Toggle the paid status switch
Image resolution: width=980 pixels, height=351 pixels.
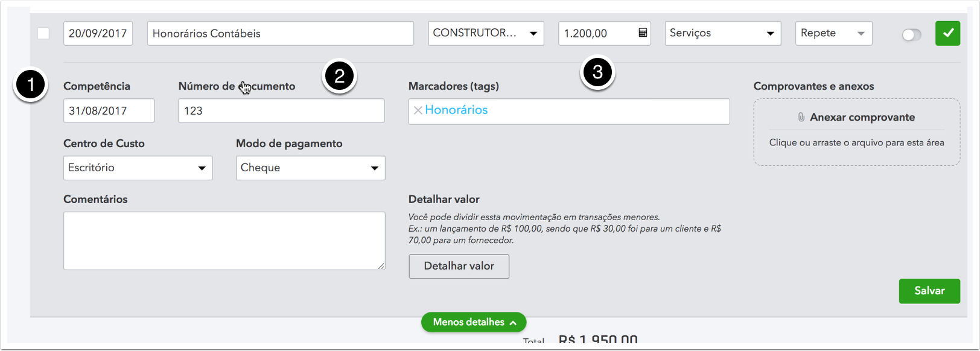(x=911, y=35)
